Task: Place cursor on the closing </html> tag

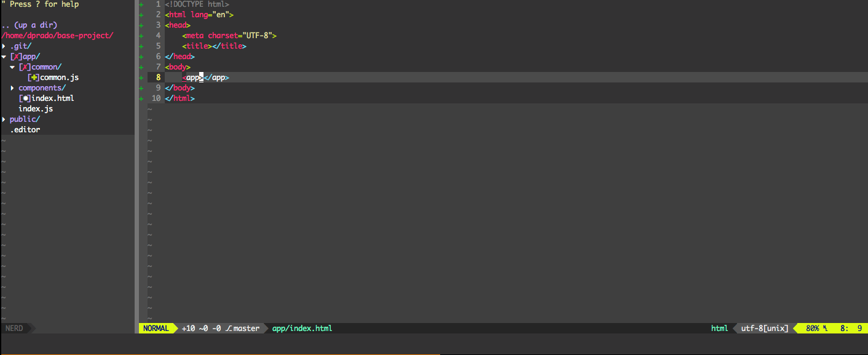Action: click(180, 98)
